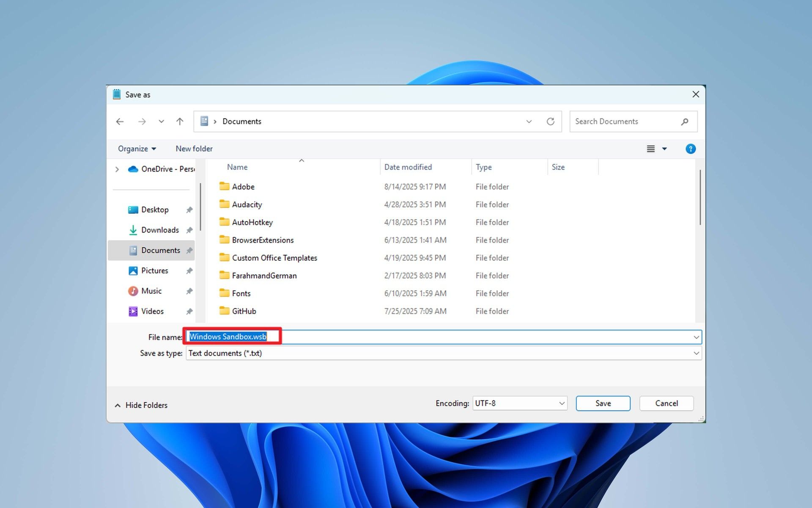Close the Save as dialog
The width and height of the screenshot is (812, 508).
point(696,94)
